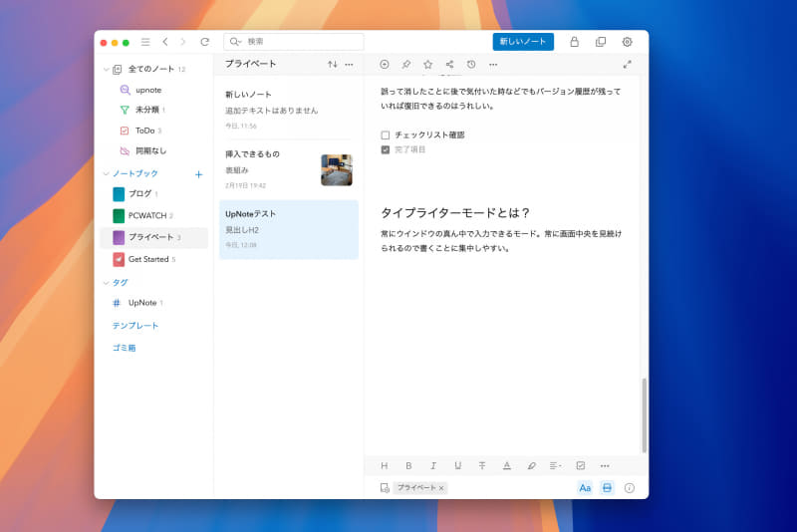Toggle the sidebar with hamburger icon
797x532 pixels.
coord(145,42)
